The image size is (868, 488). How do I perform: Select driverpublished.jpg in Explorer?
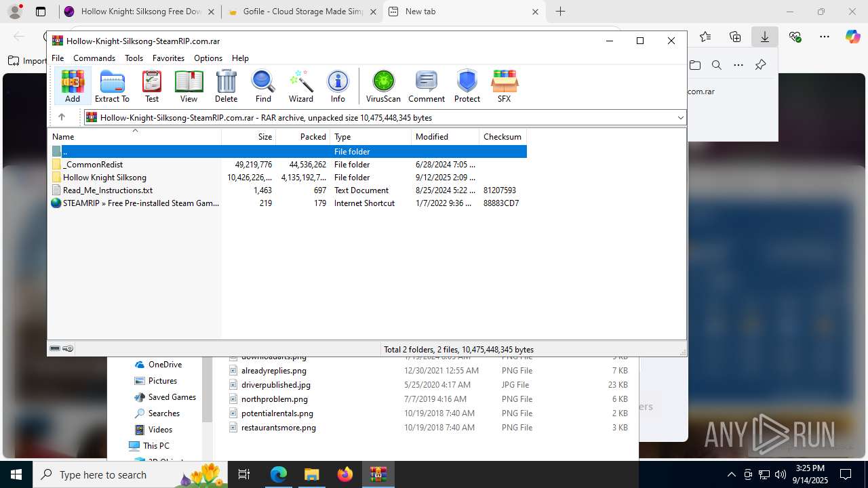276,385
